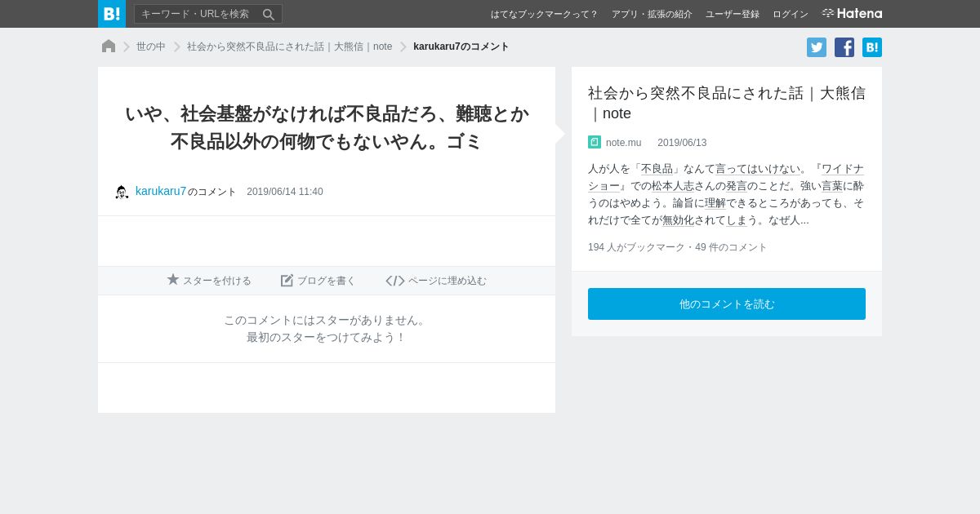The height and width of the screenshot is (514, 980).
Task: Click the comment headline text
Action: [x=327, y=127]
